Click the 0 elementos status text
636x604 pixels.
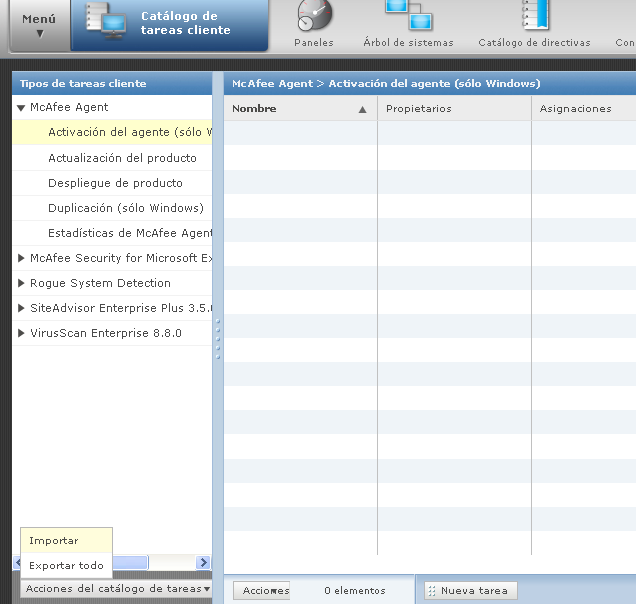[x=355, y=591]
